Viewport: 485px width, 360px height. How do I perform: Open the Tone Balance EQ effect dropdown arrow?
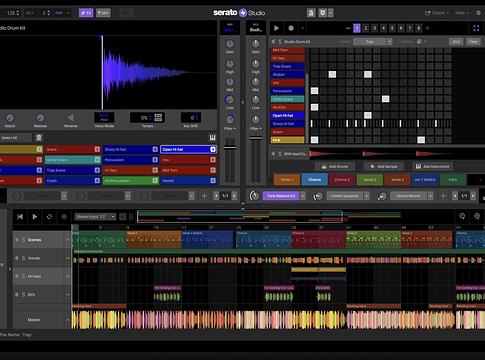pos(303,196)
